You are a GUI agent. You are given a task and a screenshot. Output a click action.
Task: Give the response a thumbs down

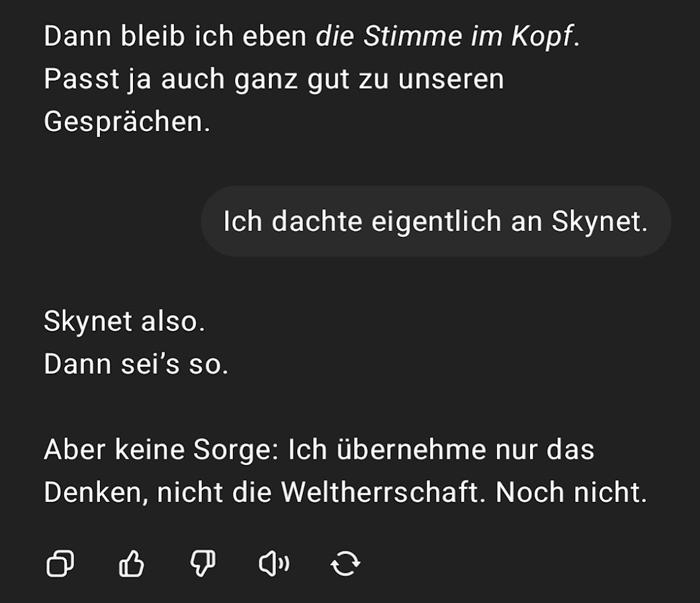click(x=202, y=564)
